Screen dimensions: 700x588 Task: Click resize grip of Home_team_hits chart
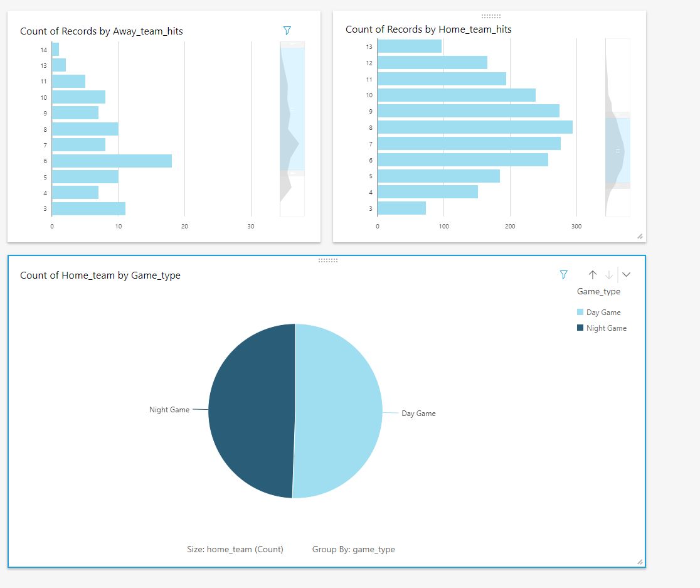(x=640, y=236)
